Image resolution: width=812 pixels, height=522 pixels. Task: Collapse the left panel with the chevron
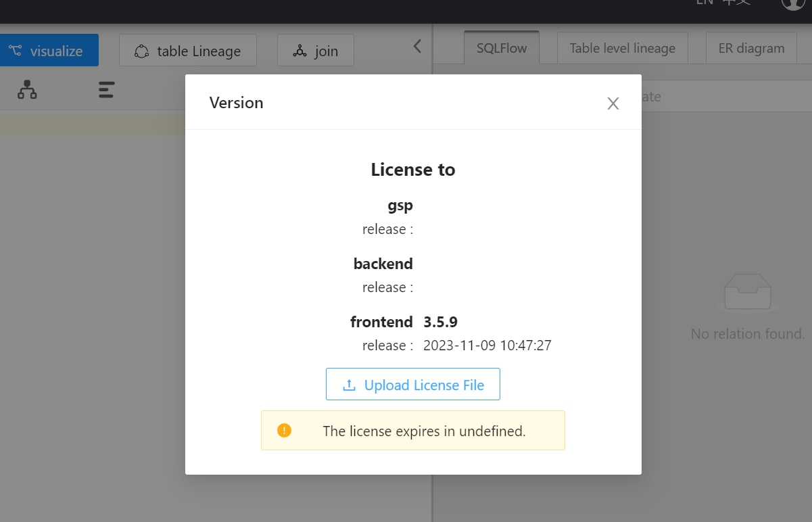coord(417,46)
